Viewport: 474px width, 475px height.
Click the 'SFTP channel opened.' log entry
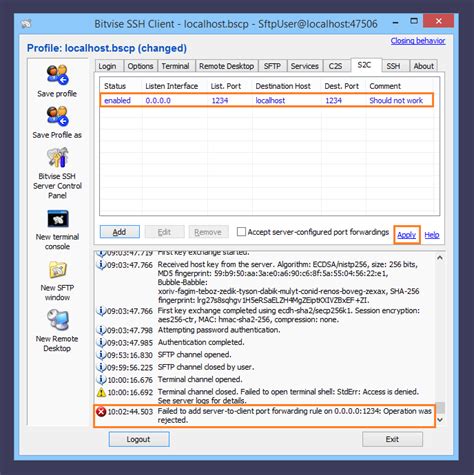(x=194, y=355)
